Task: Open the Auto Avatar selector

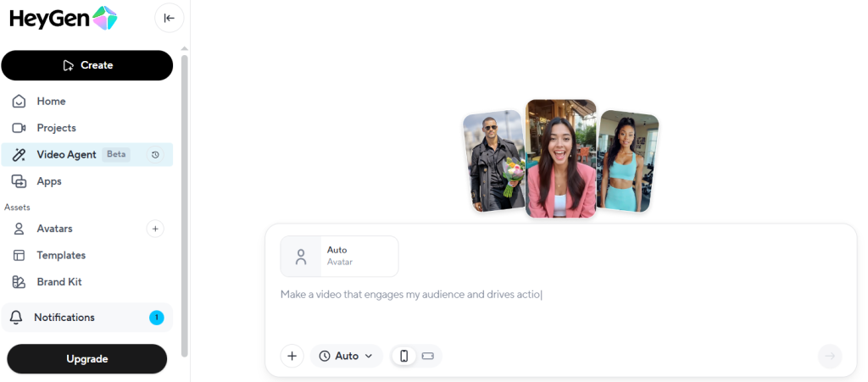Action: (339, 256)
